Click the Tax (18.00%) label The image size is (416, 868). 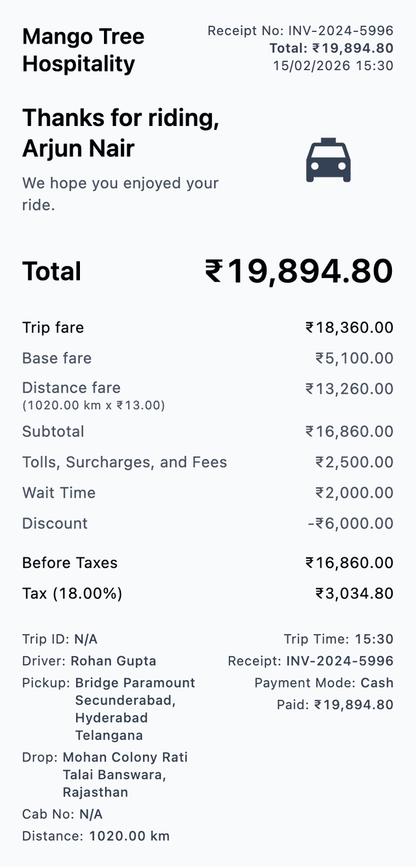click(72, 593)
